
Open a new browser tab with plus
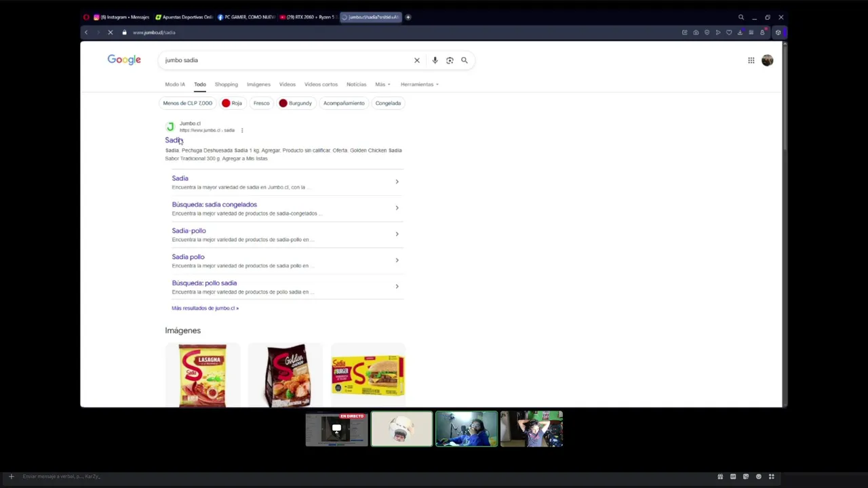(408, 17)
